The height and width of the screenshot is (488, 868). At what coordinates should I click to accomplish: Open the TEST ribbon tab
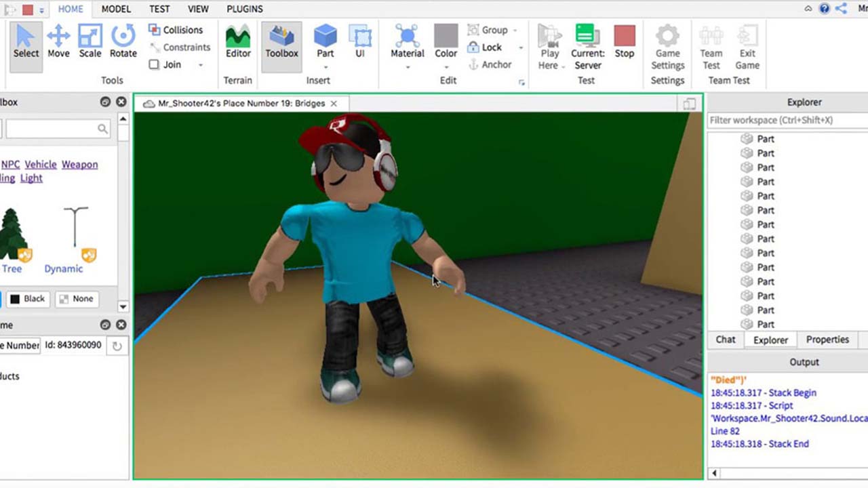click(159, 9)
